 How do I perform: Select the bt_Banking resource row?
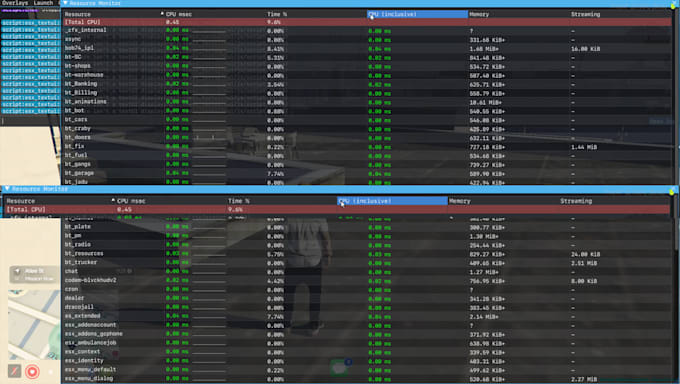click(x=366, y=84)
